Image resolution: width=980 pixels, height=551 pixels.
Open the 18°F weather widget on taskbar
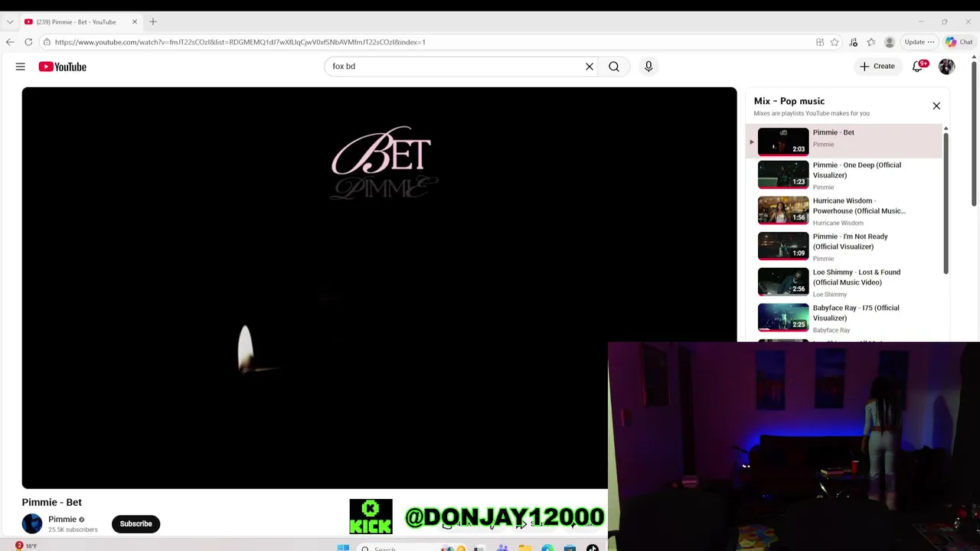[x=26, y=546]
